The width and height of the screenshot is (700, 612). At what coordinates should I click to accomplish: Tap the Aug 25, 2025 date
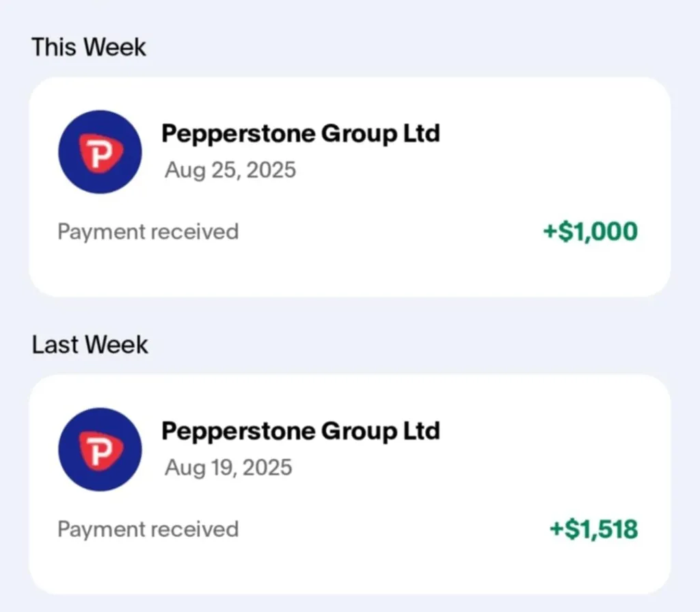(x=230, y=170)
